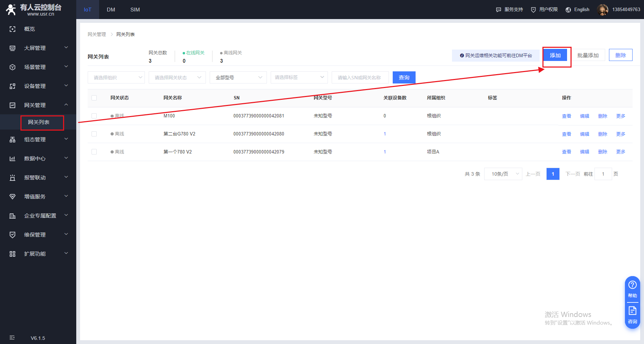
Task: Open the 帮助 help question-mark icon
Action: pos(632,285)
